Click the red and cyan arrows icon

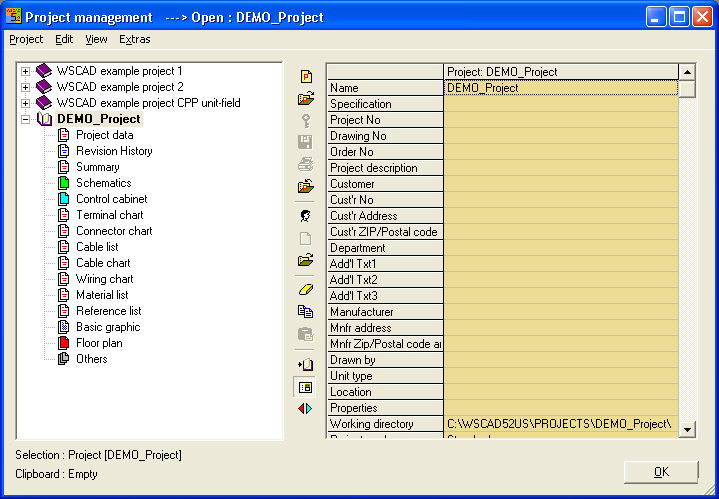[305, 408]
